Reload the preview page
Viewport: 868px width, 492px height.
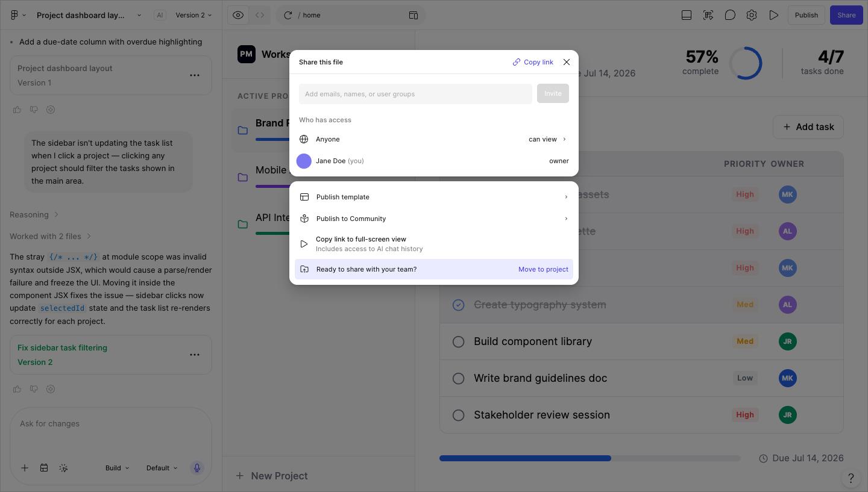coord(288,15)
